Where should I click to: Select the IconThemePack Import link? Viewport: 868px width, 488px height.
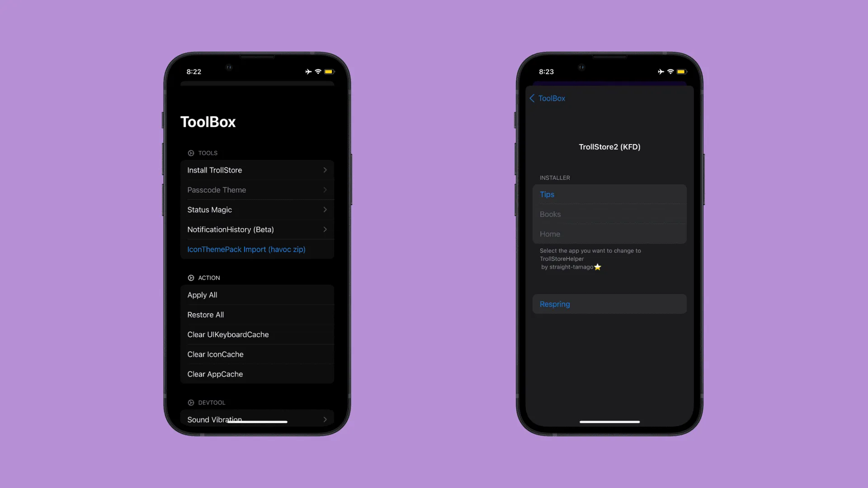(x=246, y=249)
